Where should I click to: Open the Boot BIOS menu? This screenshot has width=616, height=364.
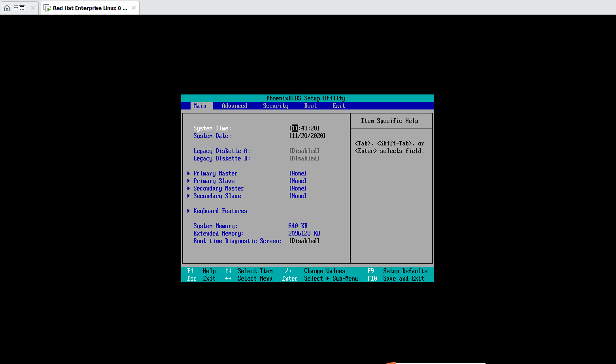[310, 106]
